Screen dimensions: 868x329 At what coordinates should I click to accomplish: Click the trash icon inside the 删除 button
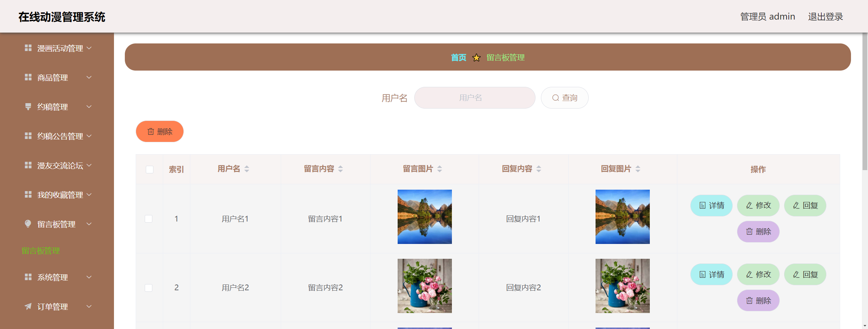[151, 131]
